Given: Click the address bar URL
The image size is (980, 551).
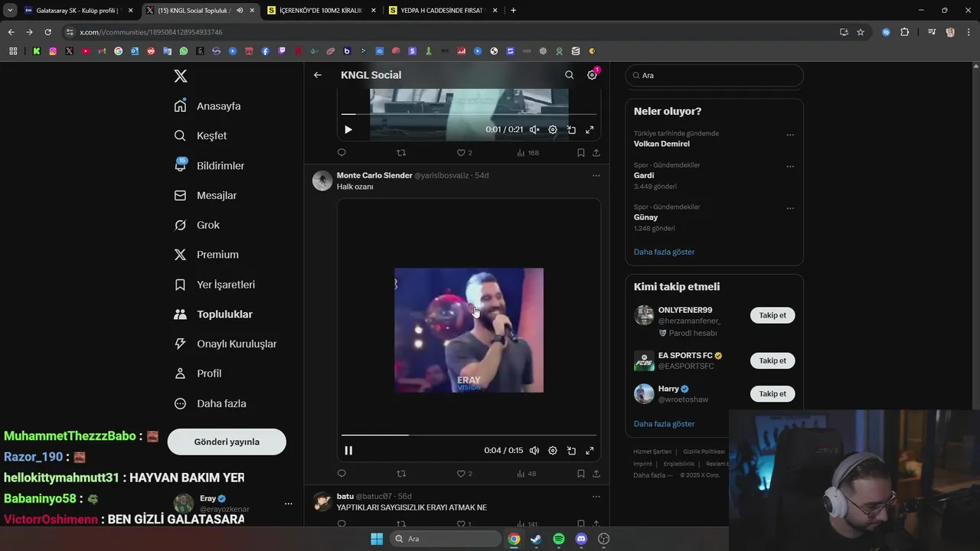Looking at the screenshot, I should point(151,32).
